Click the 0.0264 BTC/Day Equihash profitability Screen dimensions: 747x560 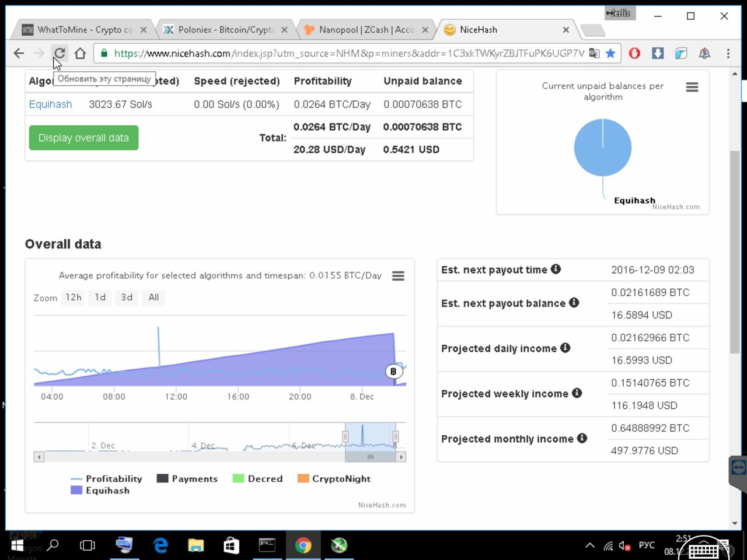[x=332, y=104]
